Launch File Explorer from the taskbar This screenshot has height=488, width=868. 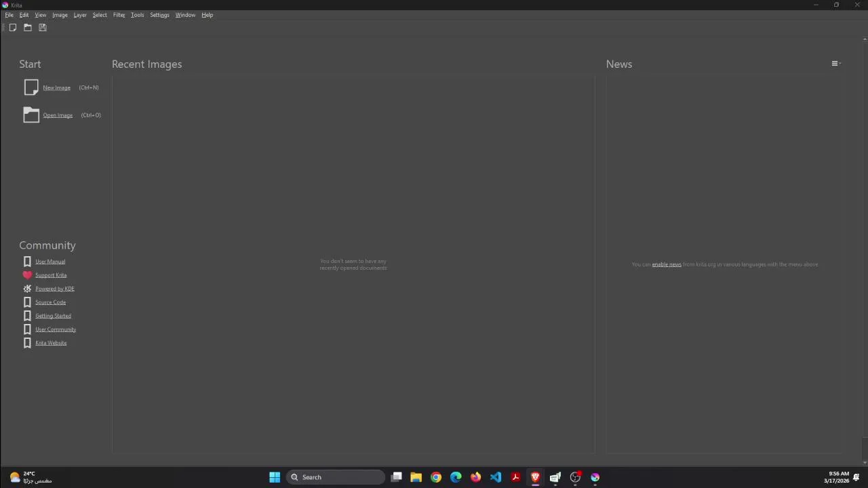point(416,477)
